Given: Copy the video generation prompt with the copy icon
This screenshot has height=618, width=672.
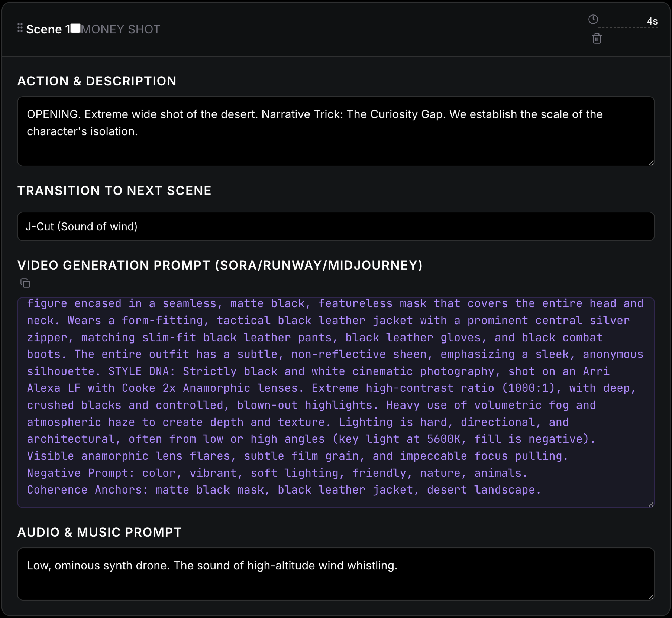Looking at the screenshot, I should point(26,283).
